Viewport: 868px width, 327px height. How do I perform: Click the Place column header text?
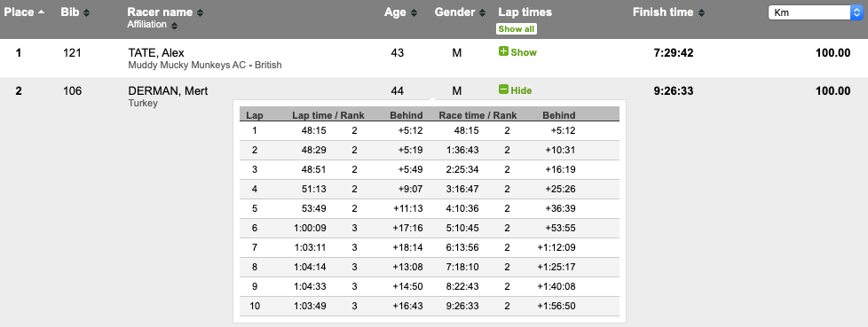[x=20, y=12]
